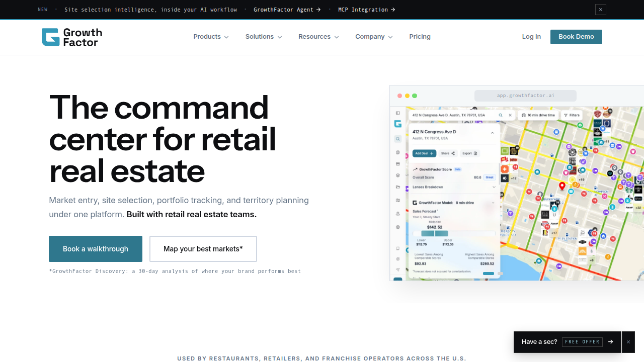
Task: Click the Log In link
Action: (x=531, y=37)
